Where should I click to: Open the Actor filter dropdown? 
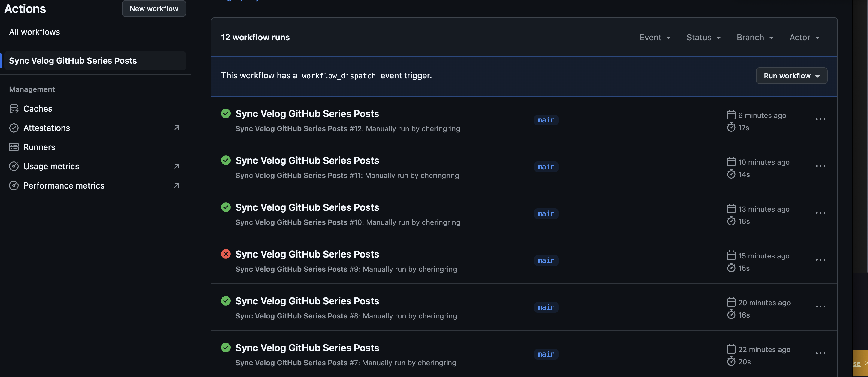tap(804, 37)
